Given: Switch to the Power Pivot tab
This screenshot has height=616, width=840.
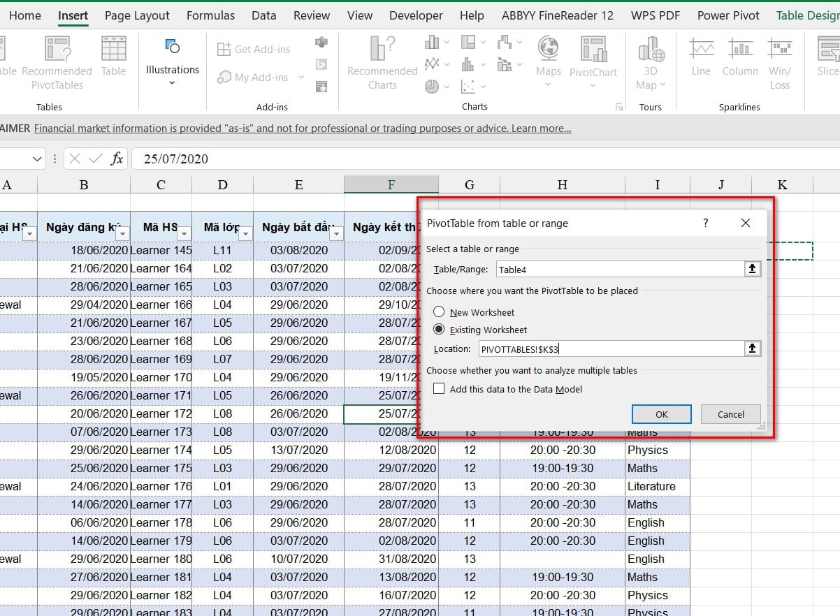Looking at the screenshot, I should [728, 15].
